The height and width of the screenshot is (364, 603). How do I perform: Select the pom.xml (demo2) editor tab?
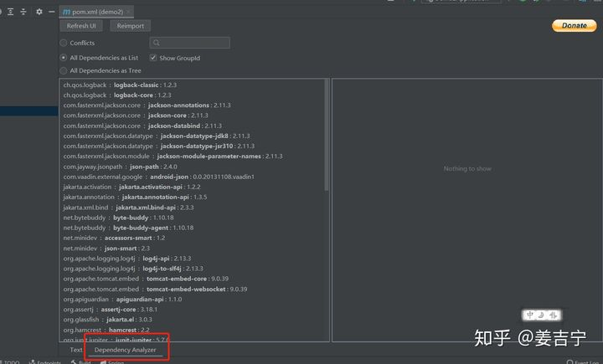pyautogui.click(x=97, y=12)
